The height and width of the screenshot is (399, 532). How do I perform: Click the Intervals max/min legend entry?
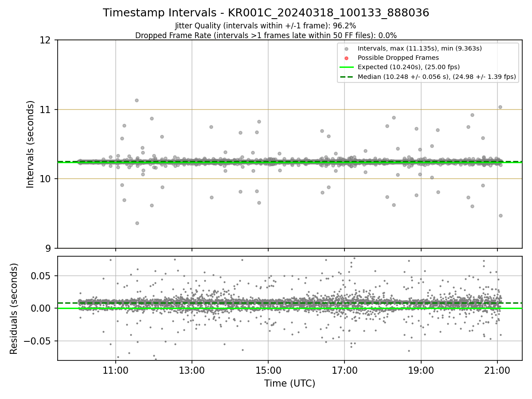419,48
